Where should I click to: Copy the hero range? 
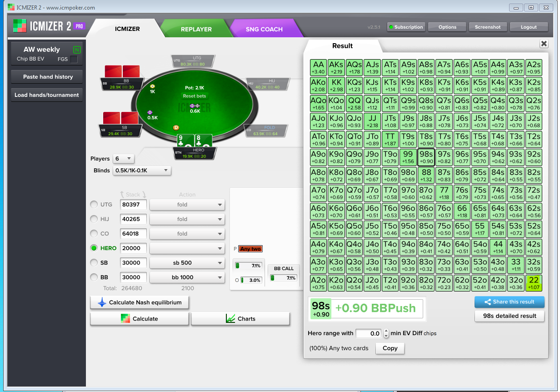coord(390,348)
